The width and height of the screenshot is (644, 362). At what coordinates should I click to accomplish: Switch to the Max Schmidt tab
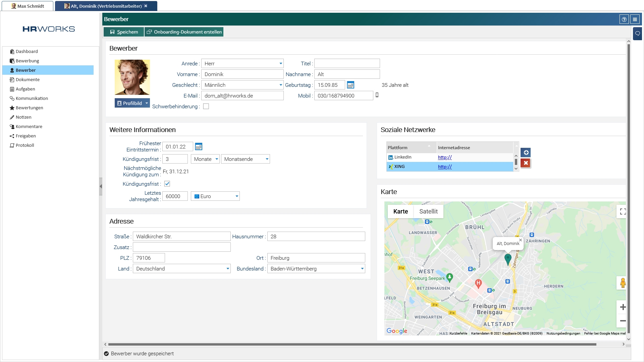[x=28, y=6]
